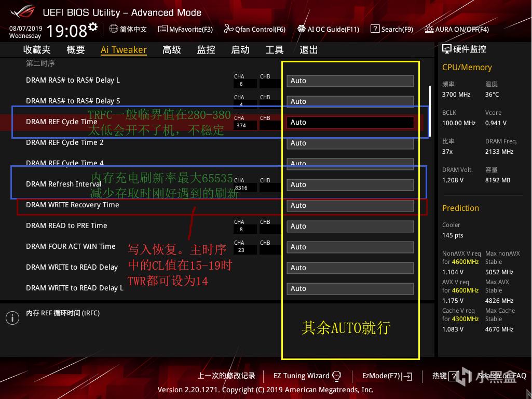Open MyFavorite(F3) list icon
Viewport: 532px width, 399px height.
coord(163,29)
